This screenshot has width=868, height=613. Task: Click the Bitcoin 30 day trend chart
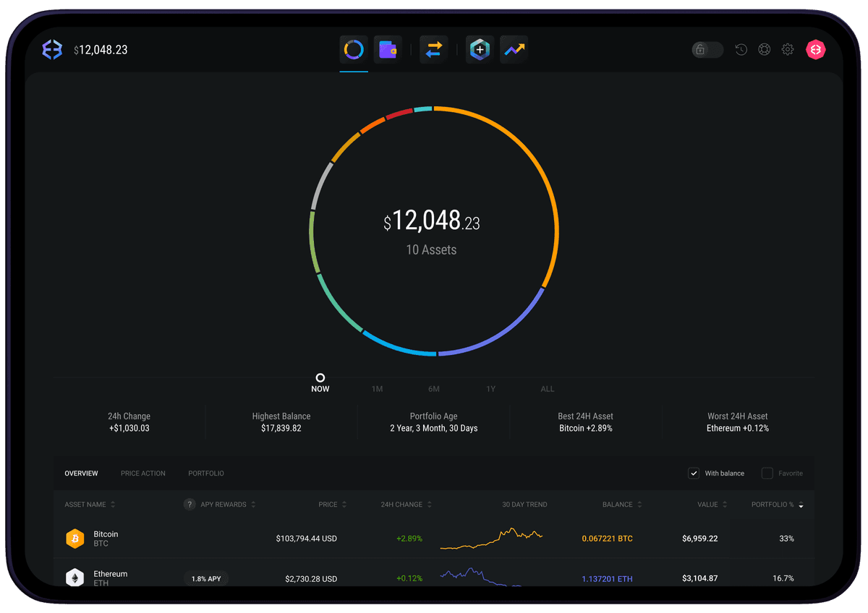click(492, 539)
